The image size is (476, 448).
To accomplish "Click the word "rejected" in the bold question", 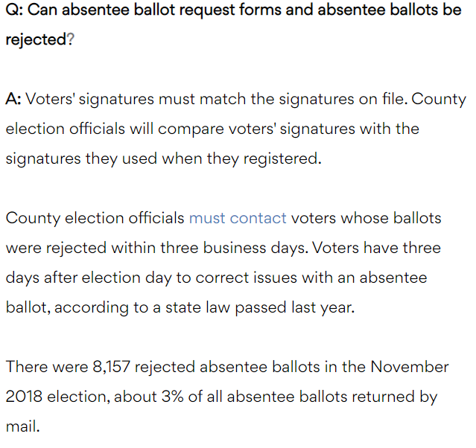I will pos(36,39).
